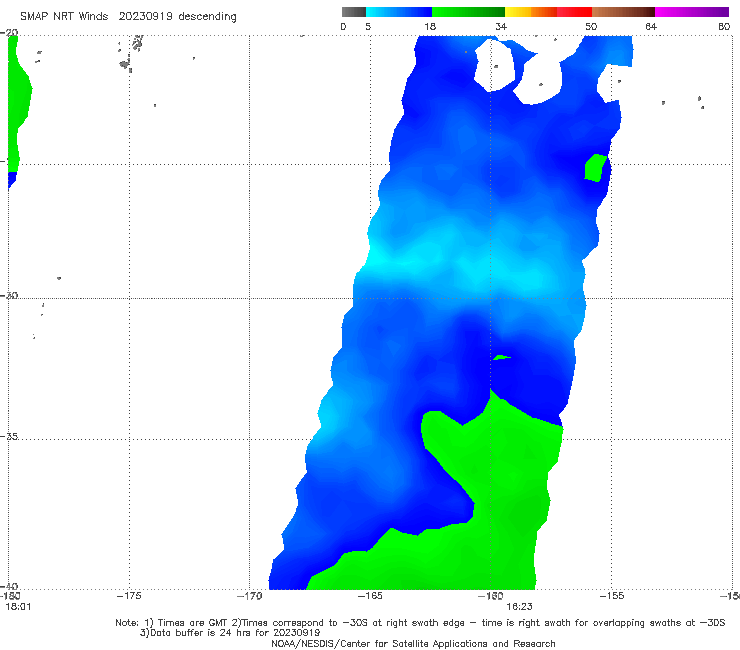
Task: Click the small green patch near -155 longitude
Action: click(595, 168)
